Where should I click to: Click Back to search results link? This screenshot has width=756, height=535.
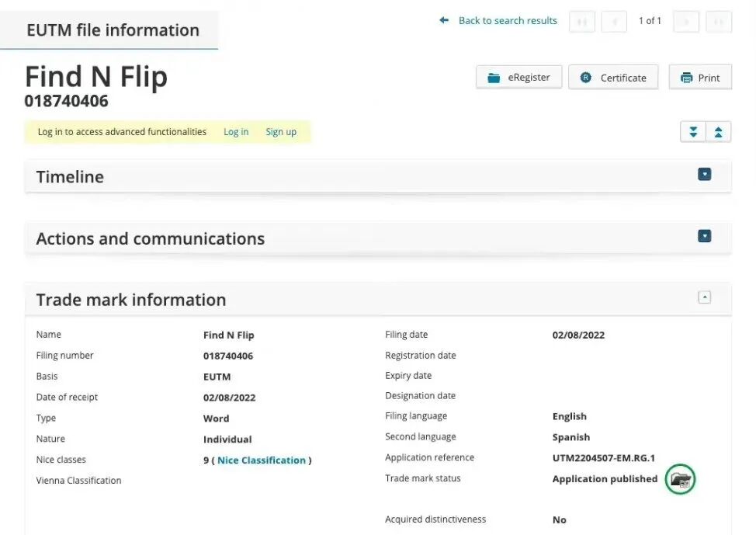508,20
